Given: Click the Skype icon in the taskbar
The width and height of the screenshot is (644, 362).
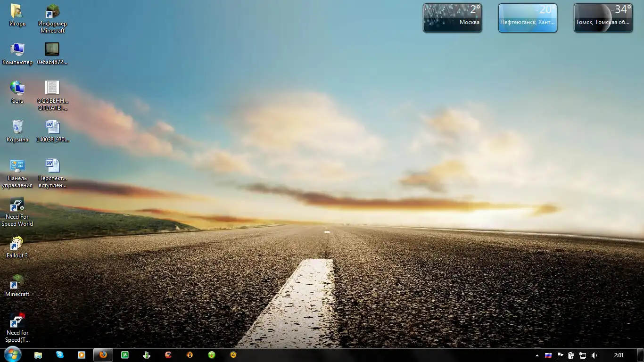Looking at the screenshot, I should coord(60,355).
